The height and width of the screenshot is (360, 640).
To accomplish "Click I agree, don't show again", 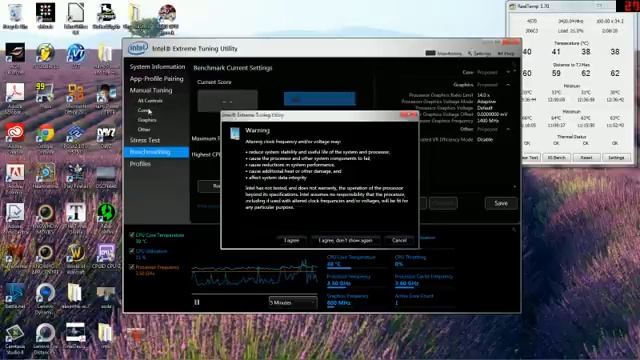I will pyautogui.click(x=345, y=240).
